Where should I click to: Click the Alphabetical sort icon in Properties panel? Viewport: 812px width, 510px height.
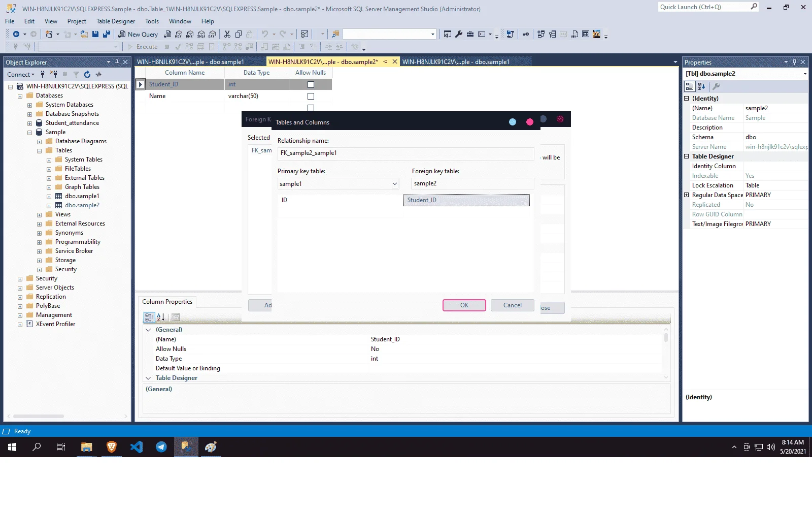pos(702,86)
